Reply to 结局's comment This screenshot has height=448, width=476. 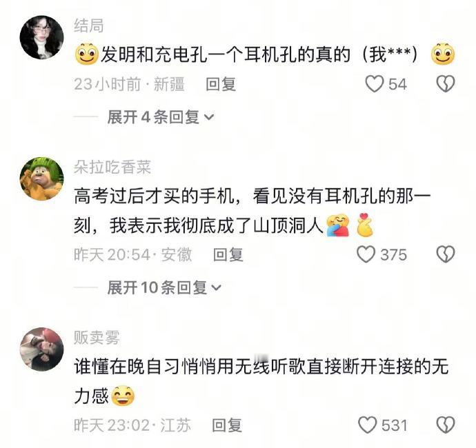pyautogui.click(x=221, y=83)
